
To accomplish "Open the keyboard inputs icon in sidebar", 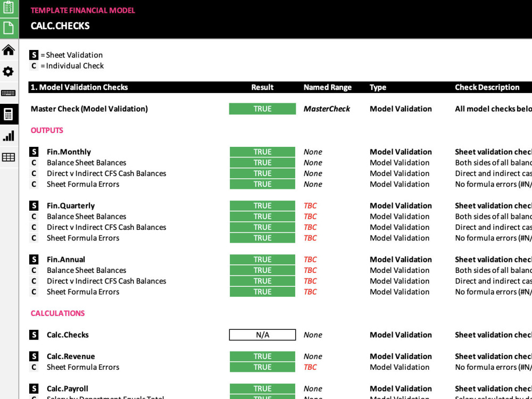I will pos(8,93).
